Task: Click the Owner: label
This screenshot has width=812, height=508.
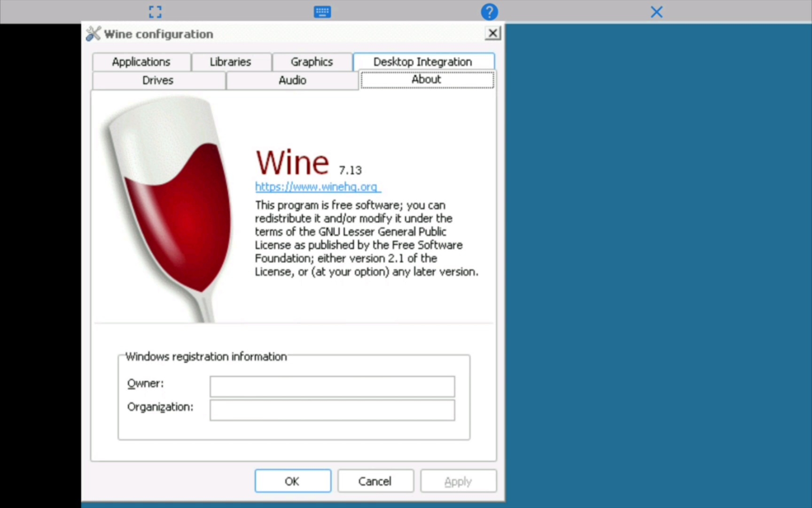Action: click(146, 383)
